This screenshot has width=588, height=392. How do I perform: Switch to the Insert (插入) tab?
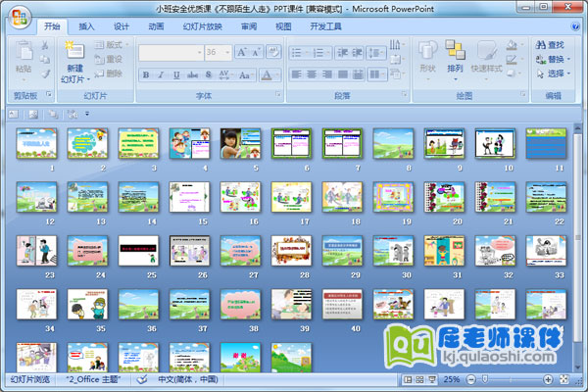coord(87,26)
